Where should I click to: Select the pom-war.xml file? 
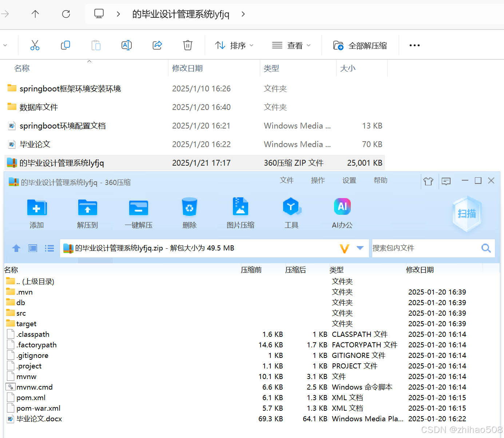coord(33,408)
